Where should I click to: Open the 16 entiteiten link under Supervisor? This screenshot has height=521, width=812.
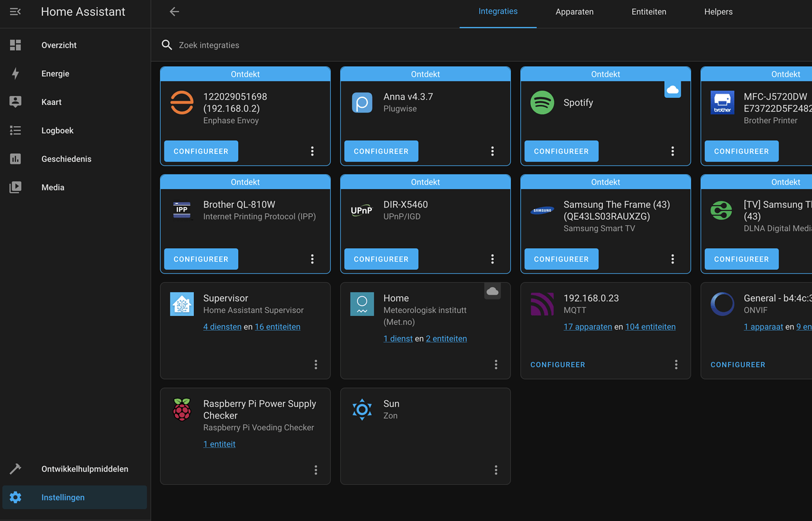[x=278, y=327]
